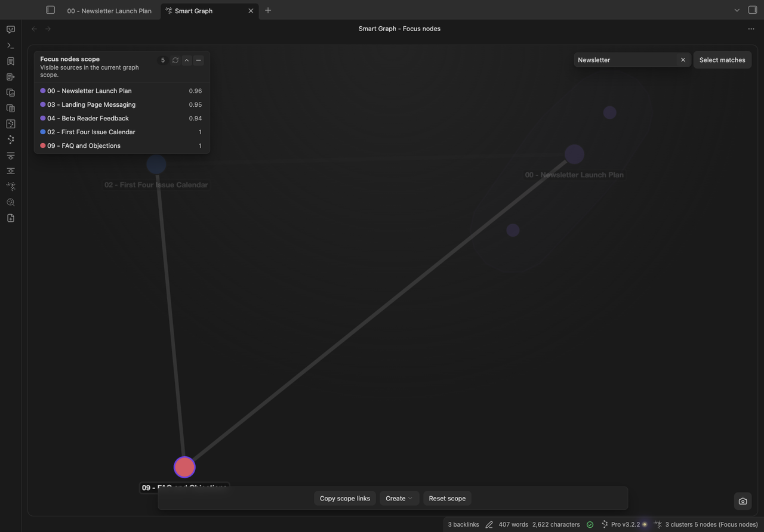This screenshot has width=764, height=532.
Task: Click the new-file plus icon in left ribbon
Action: (11, 218)
